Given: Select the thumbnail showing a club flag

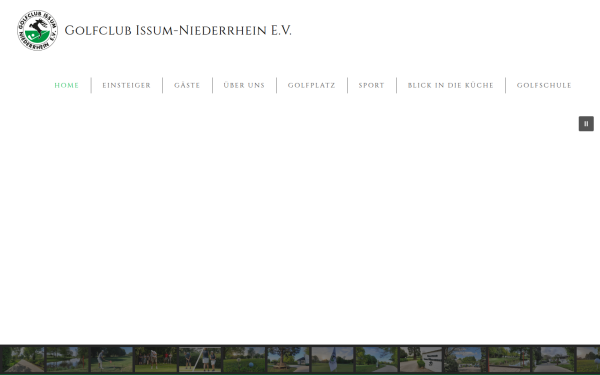Looking at the screenshot, I should tap(333, 359).
